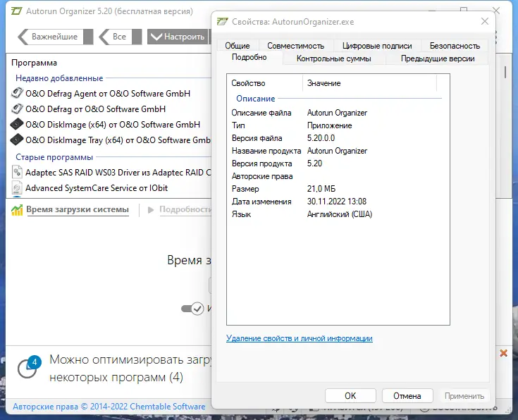Click the Autorun Organizer icon in properties title bar
This screenshot has width=518, height=420.
coord(222,21)
